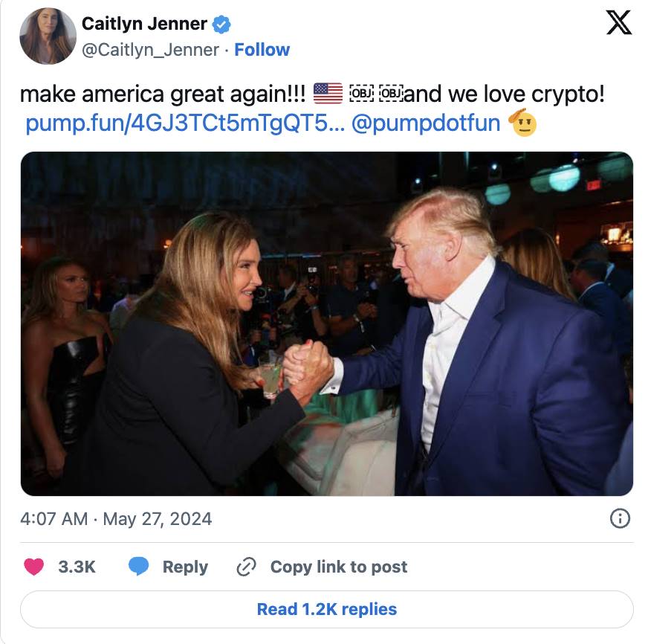
Task: Follow the account via Follow link
Action: [x=262, y=50]
